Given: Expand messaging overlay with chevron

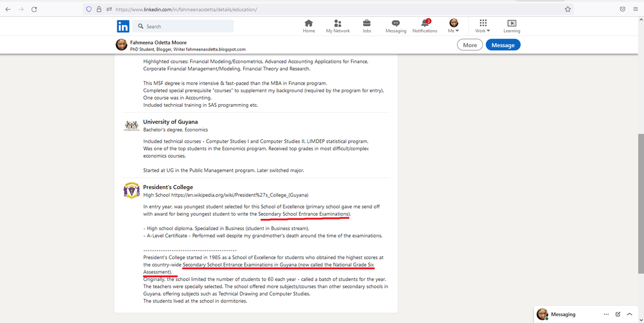Looking at the screenshot, I should tap(629, 314).
